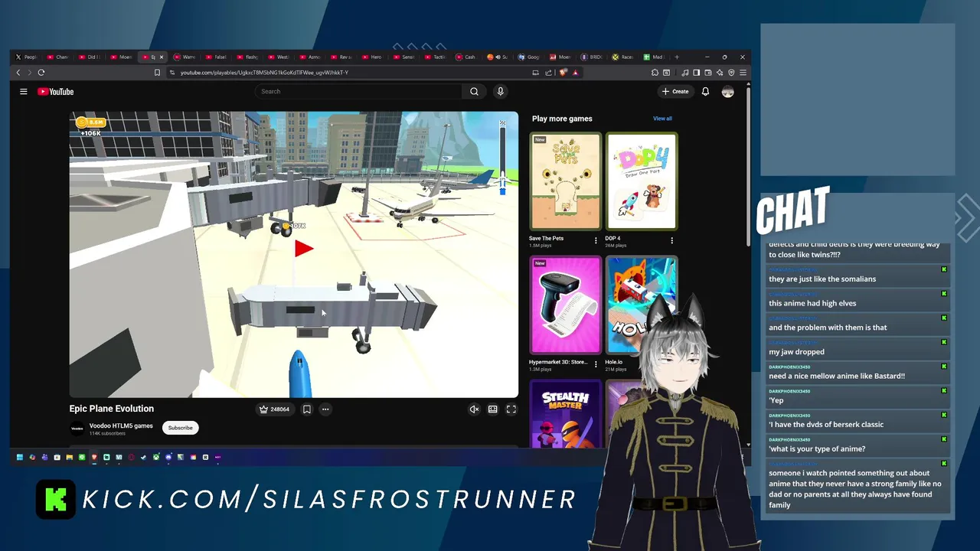Click the Brave browser taskbar icon

point(94,458)
